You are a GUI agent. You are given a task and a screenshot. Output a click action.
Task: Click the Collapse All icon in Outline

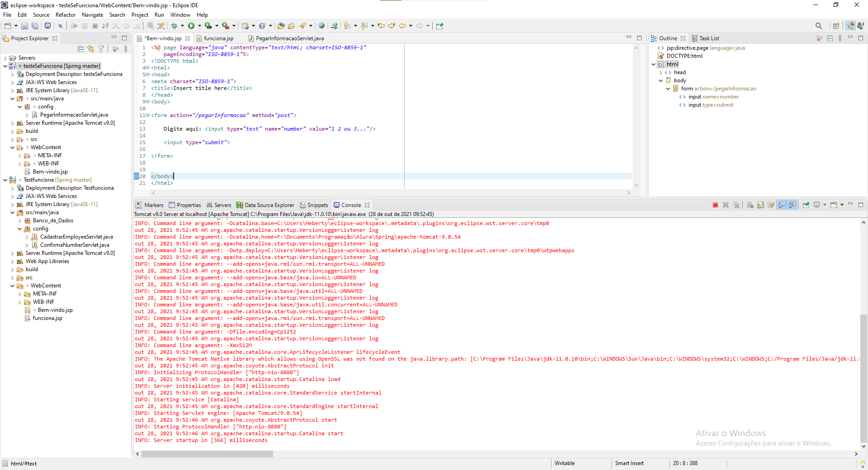click(830, 38)
